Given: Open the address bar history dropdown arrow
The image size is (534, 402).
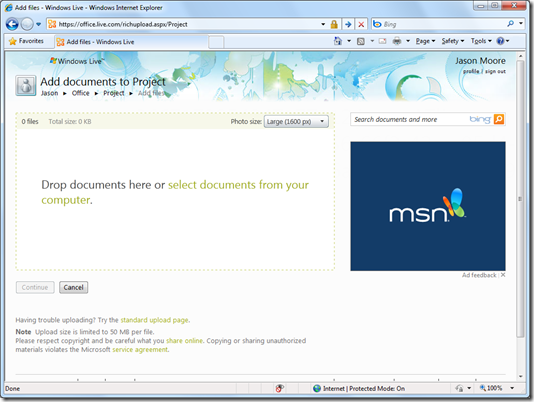Looking at the screenshot, I should tap(323, 24).
